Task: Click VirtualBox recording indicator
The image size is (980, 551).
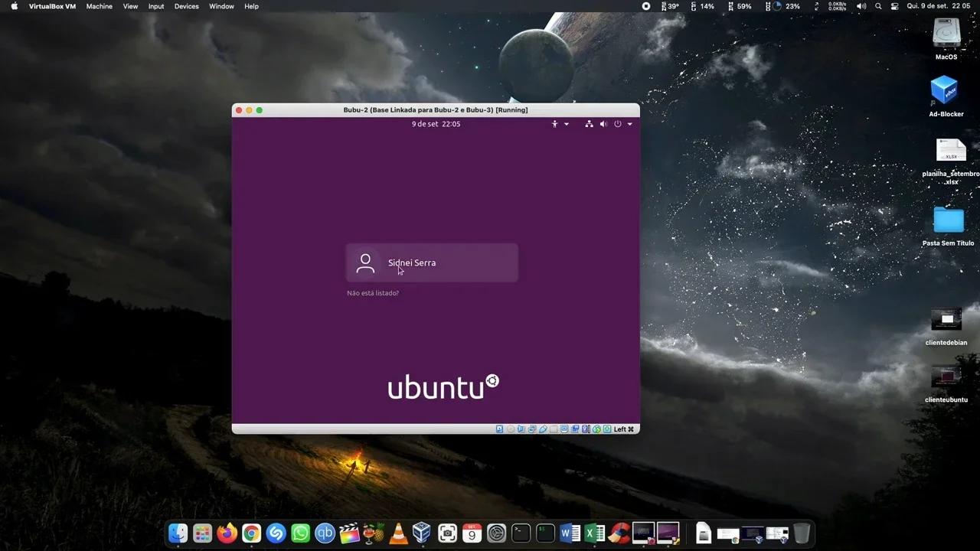Action: click(575, 429)
